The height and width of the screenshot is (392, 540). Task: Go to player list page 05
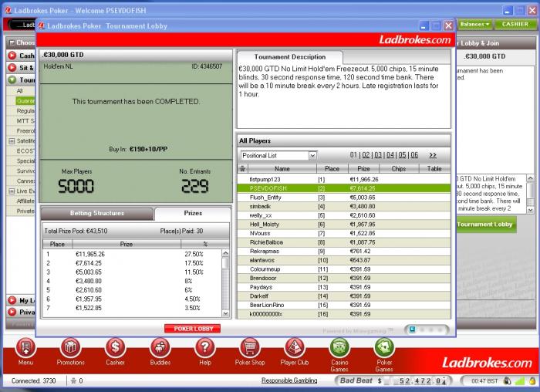402,155
